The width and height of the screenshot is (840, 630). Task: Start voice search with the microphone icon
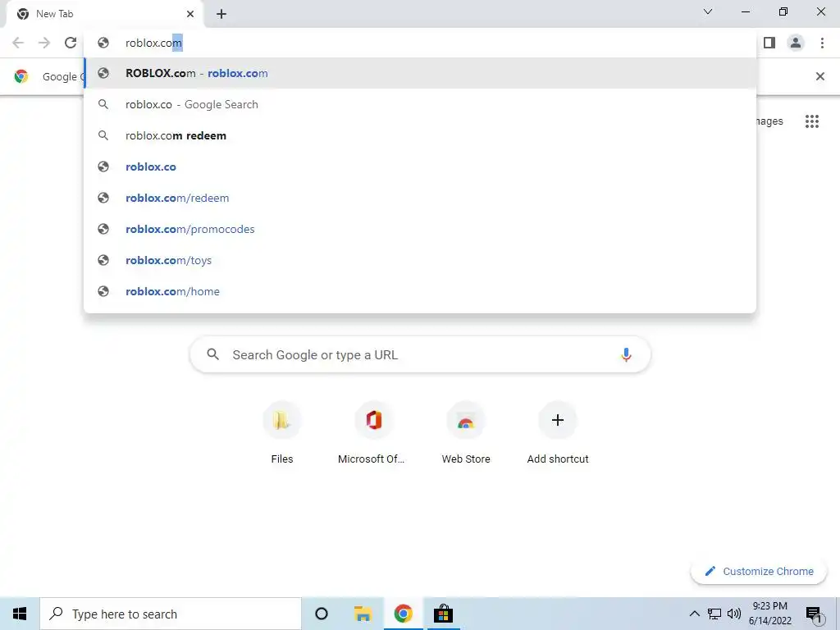(626, 354)
